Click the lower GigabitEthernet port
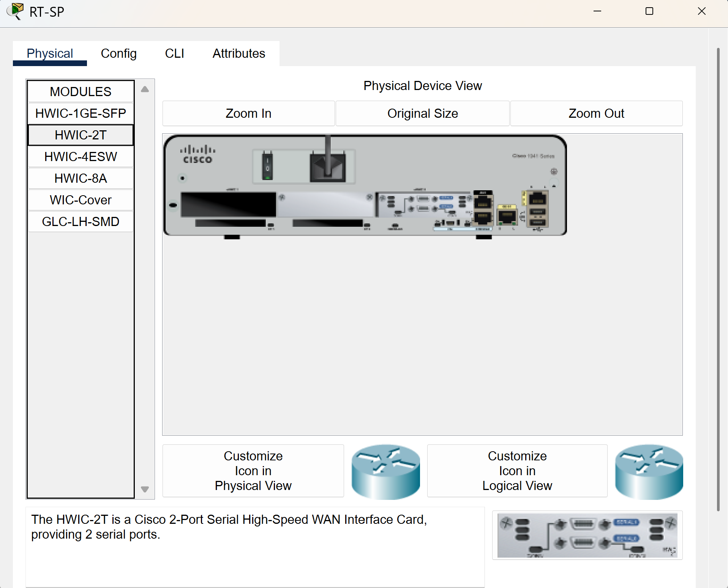Viewport: 728px width, 588px height. pyautogui.click(x=483, y=218)
